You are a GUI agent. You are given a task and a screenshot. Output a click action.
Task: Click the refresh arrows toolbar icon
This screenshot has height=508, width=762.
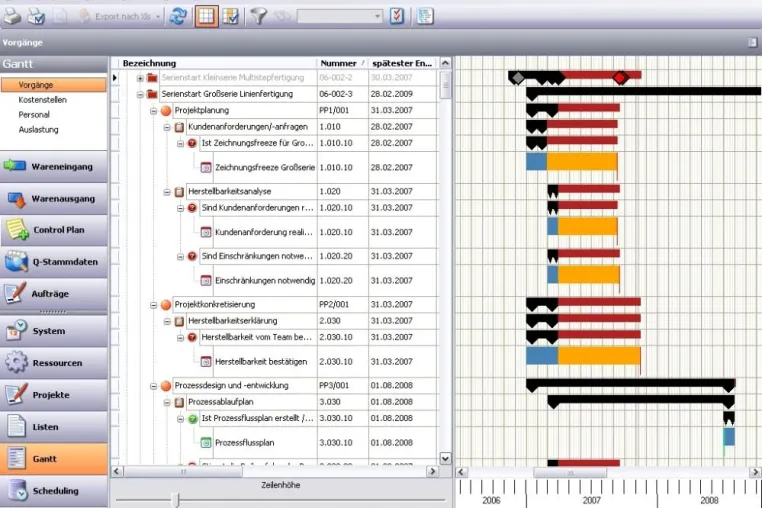coord(178,16)
